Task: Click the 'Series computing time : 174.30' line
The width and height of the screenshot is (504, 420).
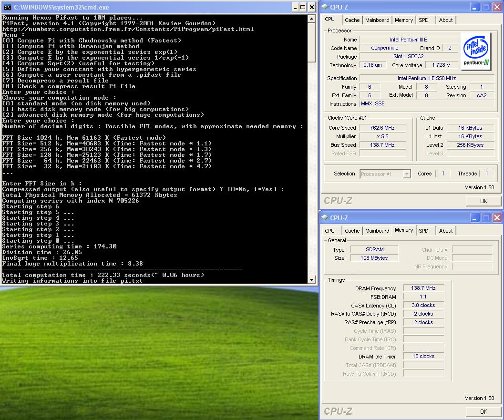Action: tap(59, 246)
